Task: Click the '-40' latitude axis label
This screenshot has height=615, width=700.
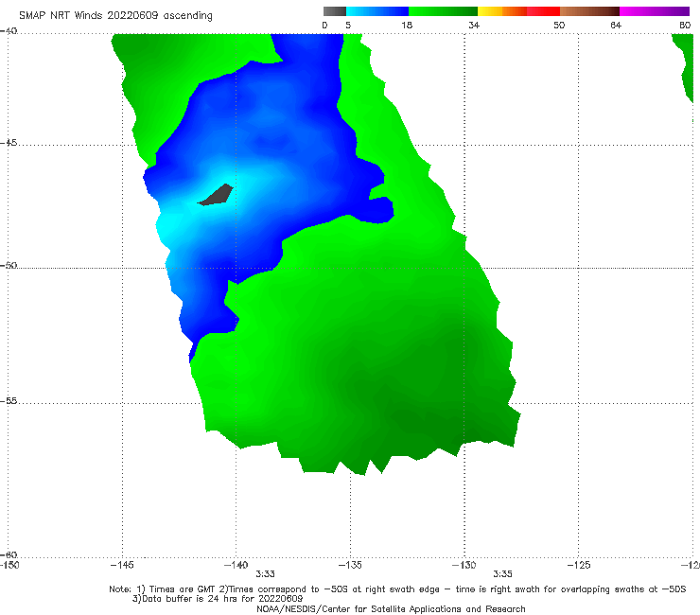Action: click(x=9, y=31)
